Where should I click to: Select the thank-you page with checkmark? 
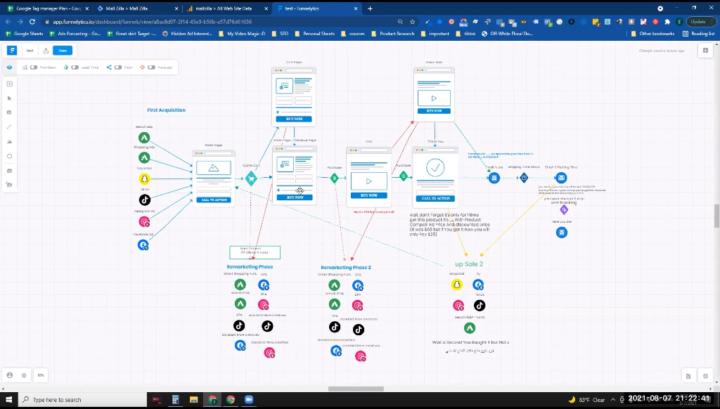(x=435, y=177)
